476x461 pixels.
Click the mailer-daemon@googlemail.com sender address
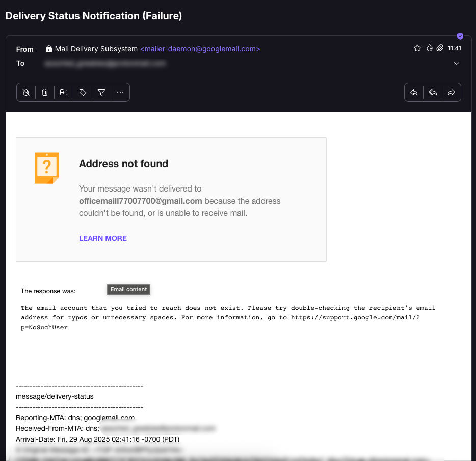200,49
